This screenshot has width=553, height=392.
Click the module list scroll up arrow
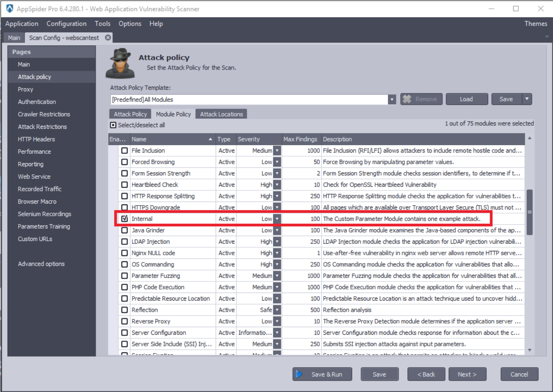pos(530,138)
